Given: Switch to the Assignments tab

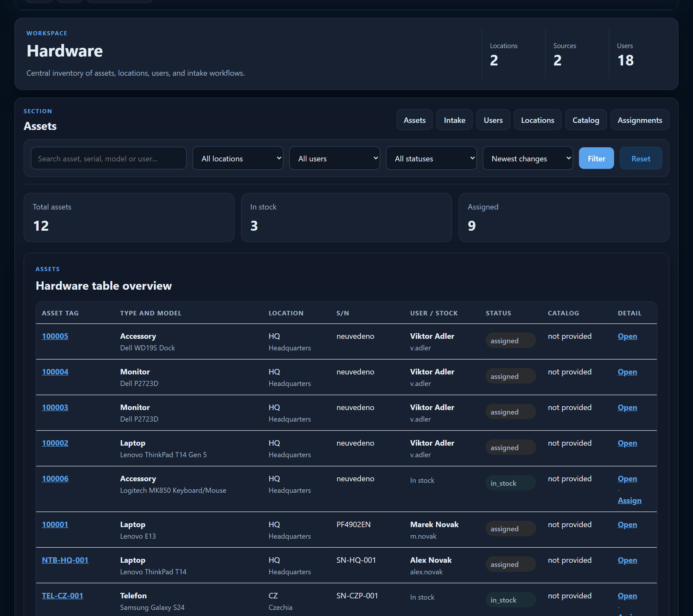Looking at the screenshot, I should pos(639,120).
